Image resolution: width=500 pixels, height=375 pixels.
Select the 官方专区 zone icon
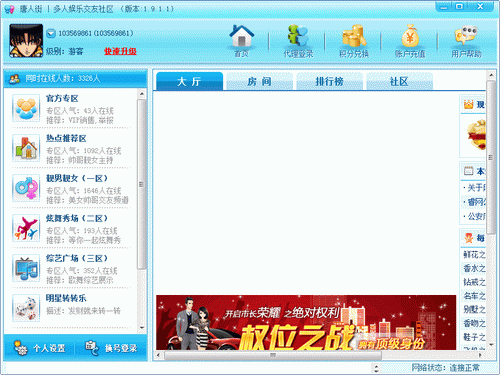[26, 108]
